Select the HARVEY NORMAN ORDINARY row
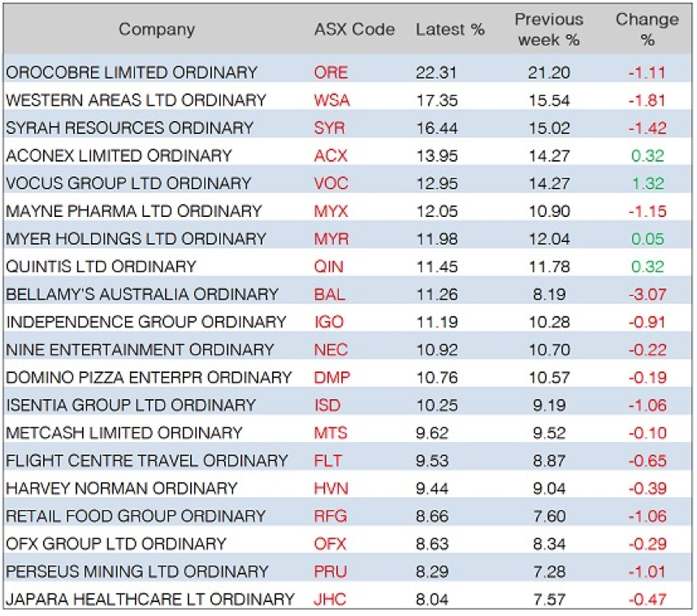 coord(121,488)
